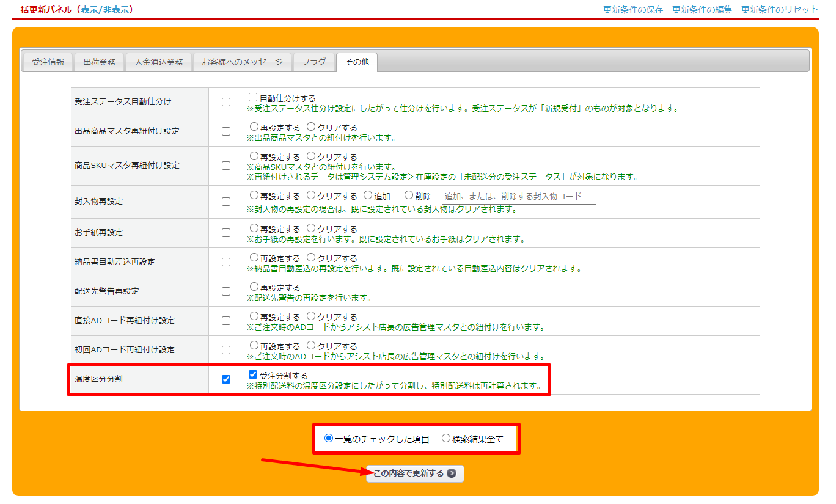The image size is (836, 504).
Task: Switch to the 受注情報 tab
Action: (48, 62)
